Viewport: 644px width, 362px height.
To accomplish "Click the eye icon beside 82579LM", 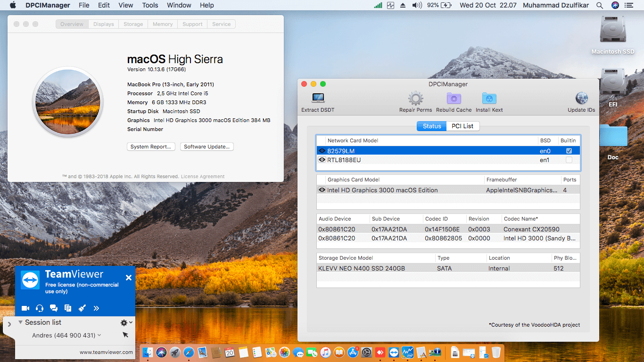I will (322, 151).
